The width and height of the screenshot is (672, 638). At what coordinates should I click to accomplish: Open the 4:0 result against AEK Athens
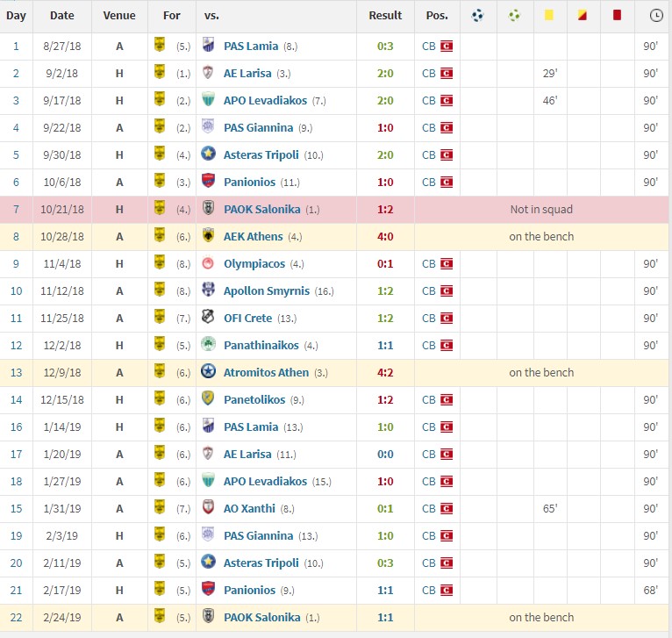pos(385,237)
